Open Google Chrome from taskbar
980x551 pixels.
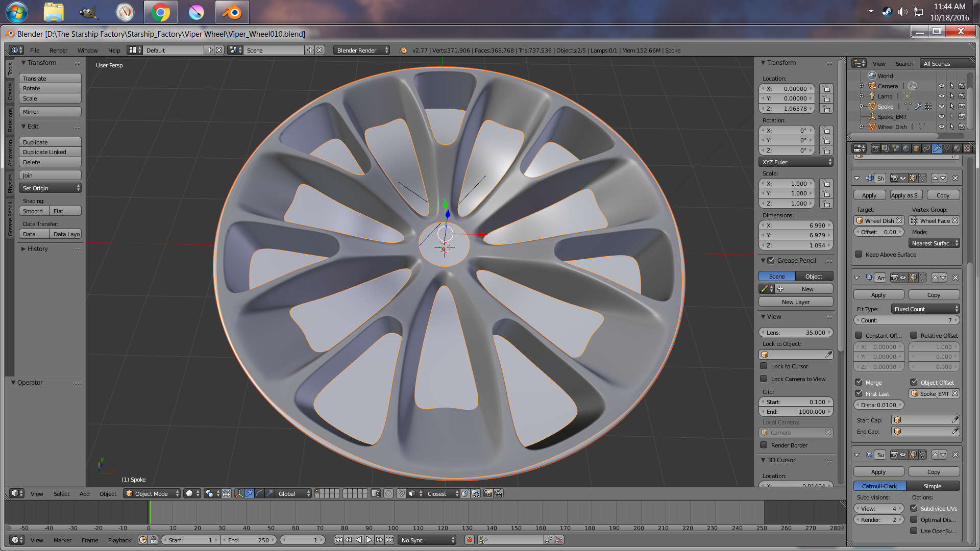point(161,12)
